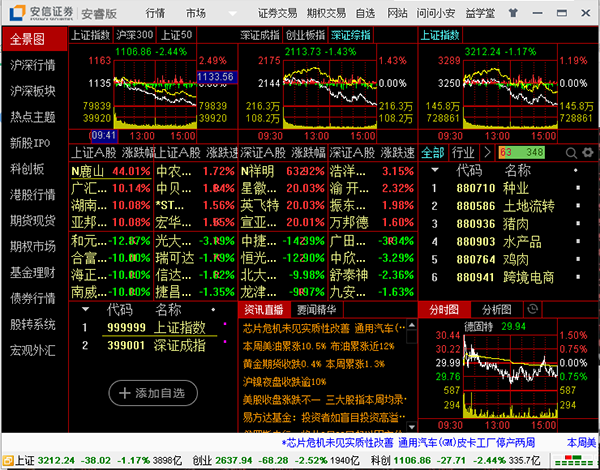The width and height of the screenshot is (600, 470).
Task: Open the triangle menu above sector list
Action: [x=435, y=170]
